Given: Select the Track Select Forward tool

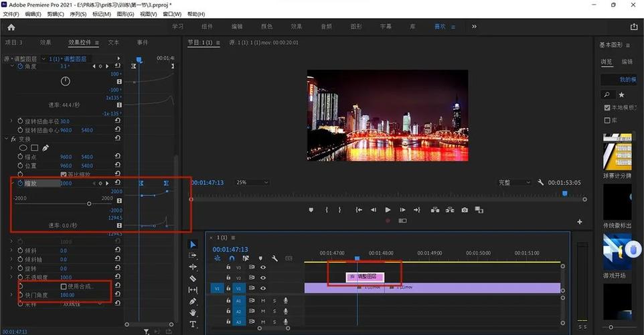Looking at the screenshot, I should coord(193,255).
